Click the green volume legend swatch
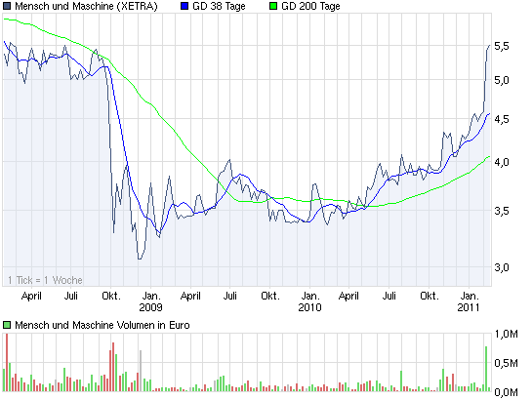Screen dimensions: 532x400 click(7, 325)
